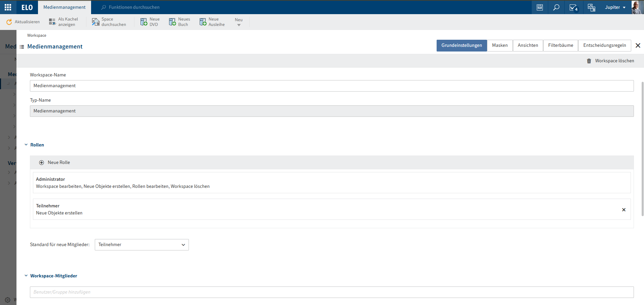Switch to the Masken tab
The image size is (644, 305).
[500, 45]
